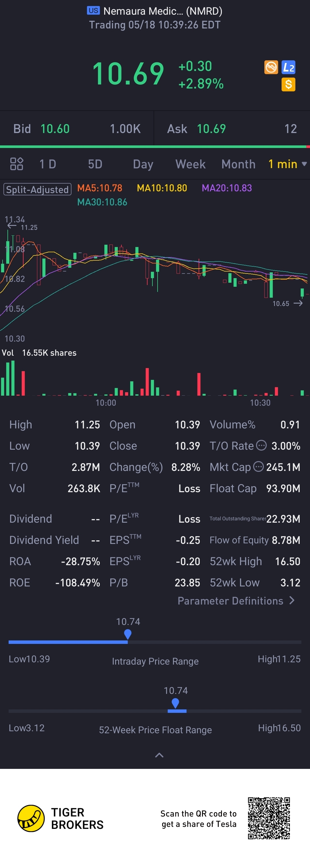310x868 pixels.
Task: Tap the Tiger Brokers logo
Action: (61, 819)
